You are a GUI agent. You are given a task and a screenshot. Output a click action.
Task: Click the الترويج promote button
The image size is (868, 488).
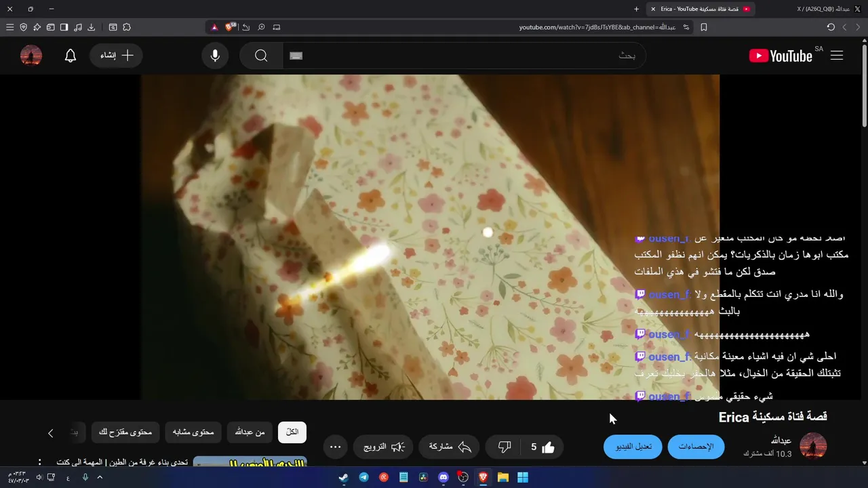tap(384, 447)
